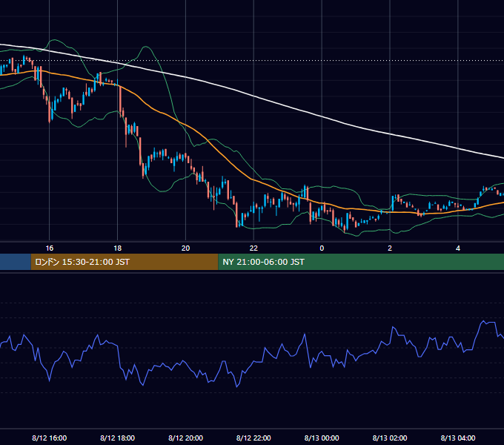
Task: Click the upper chart hour label 4
Action: 458,248
